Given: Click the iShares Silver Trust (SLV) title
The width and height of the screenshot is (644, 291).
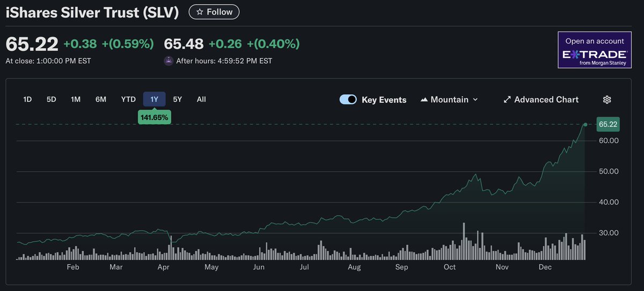Looking at the screenshot, I should coord(92,12).
